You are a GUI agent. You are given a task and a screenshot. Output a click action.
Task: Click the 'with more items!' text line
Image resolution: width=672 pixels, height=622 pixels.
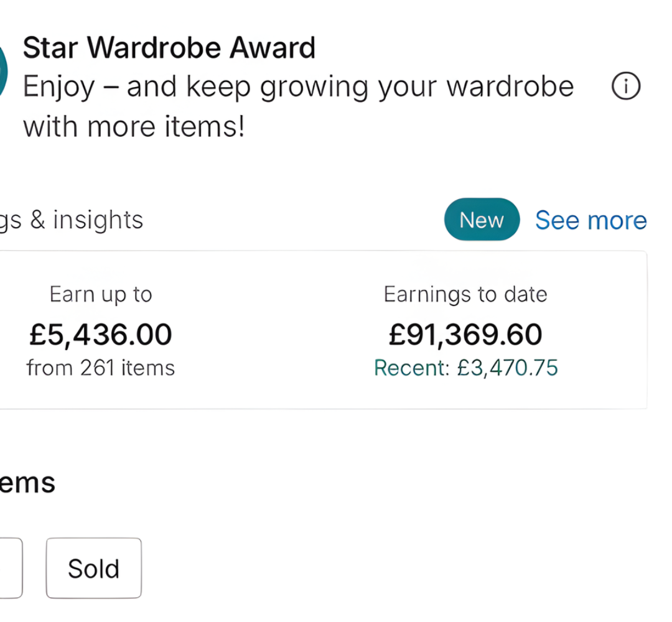tap(134, 127)
